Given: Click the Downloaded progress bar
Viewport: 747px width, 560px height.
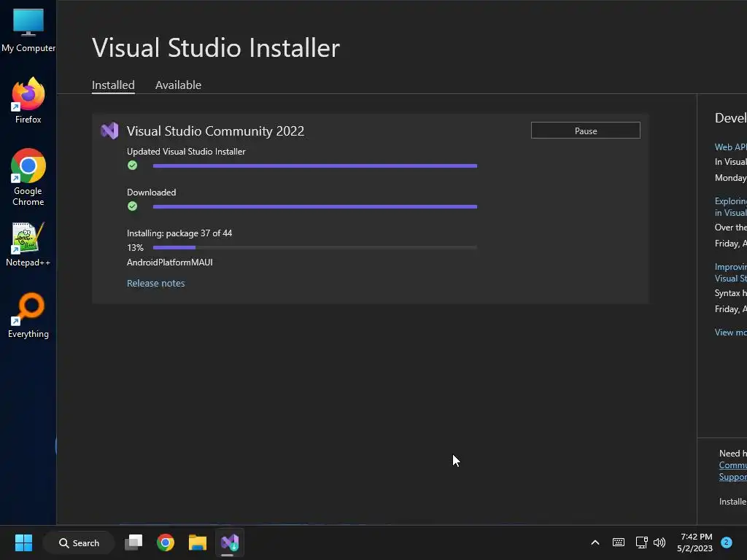Looking at the screenshot, I should click(315, 206).
